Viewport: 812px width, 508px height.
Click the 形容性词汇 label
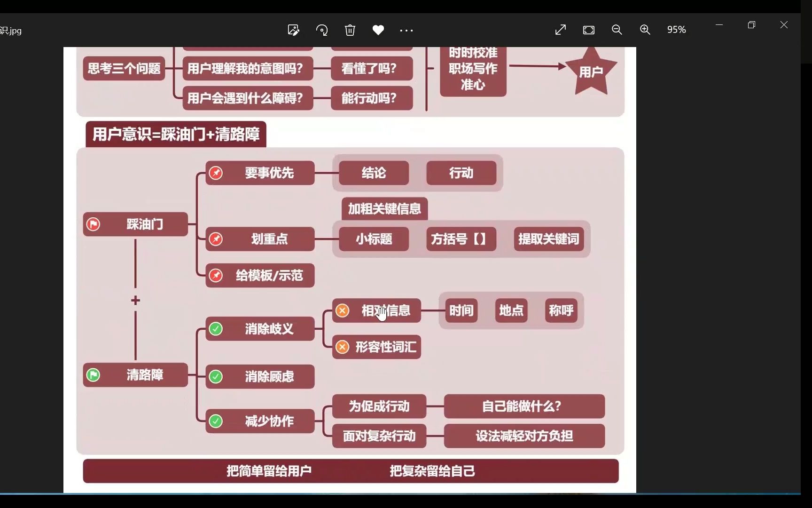pos(386,347)
